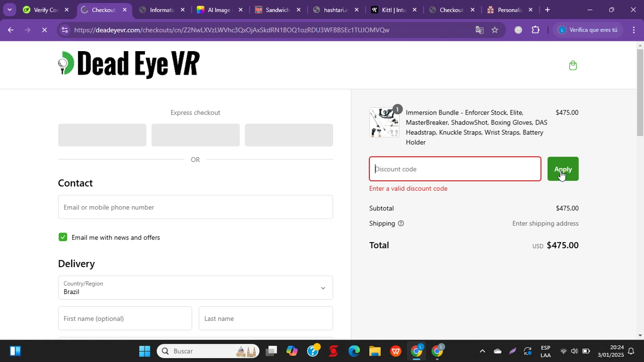Switch to the hashtari tab
644x362 pixels.
335,10
